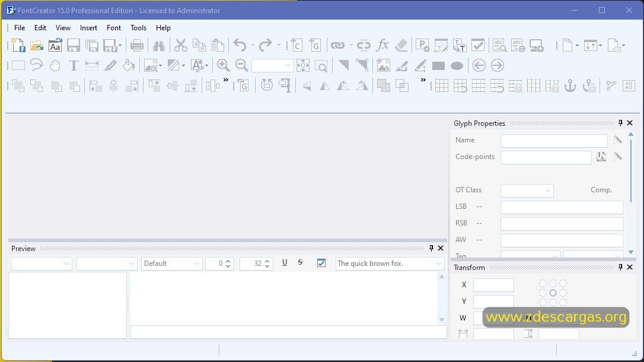Open the File menu
The height and width of the screenshot is (362, 644).
[20, 28]
